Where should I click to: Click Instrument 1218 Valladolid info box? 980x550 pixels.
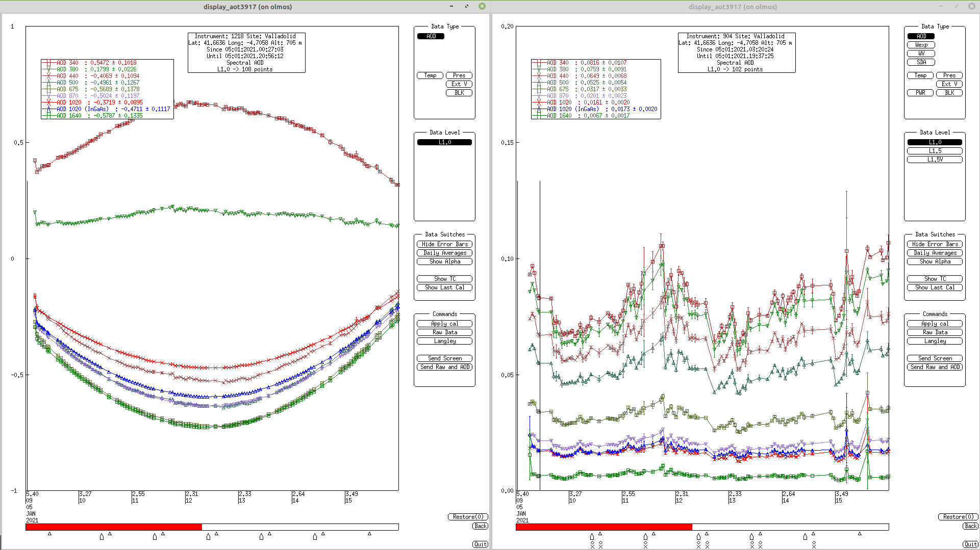pyautogui.click(x=246, y=53)
